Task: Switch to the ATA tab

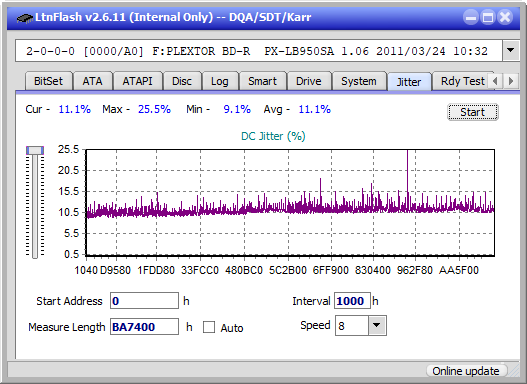Action: [92, 81]
